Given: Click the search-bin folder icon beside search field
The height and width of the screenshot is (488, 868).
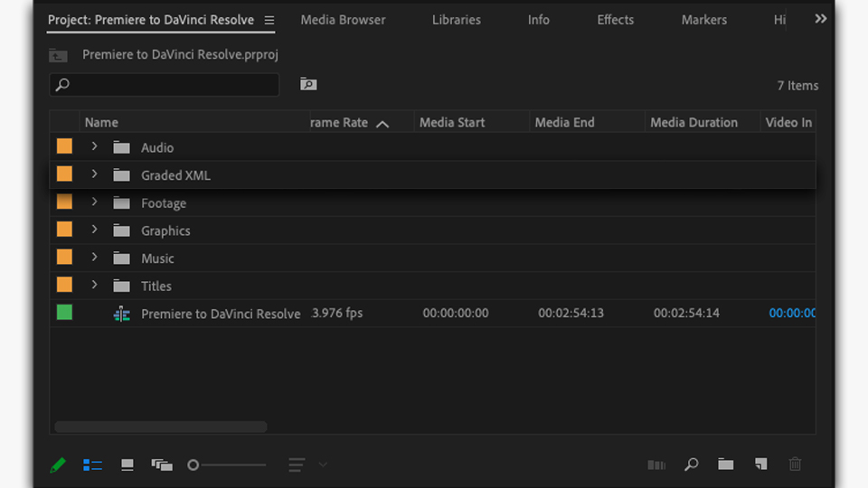Looking at the screenshot, I should coord(308,84).
